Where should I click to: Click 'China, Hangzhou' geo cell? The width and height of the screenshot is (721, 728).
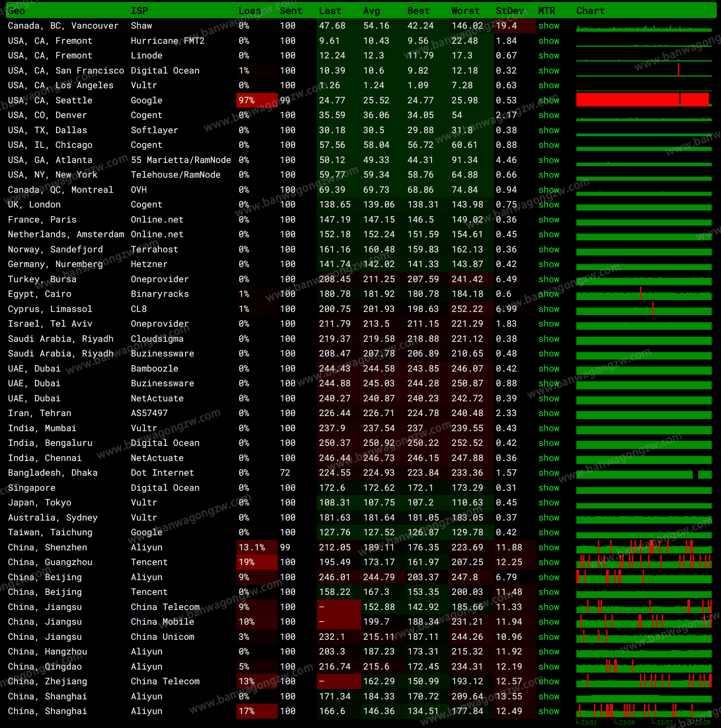[x=48, y=652]
